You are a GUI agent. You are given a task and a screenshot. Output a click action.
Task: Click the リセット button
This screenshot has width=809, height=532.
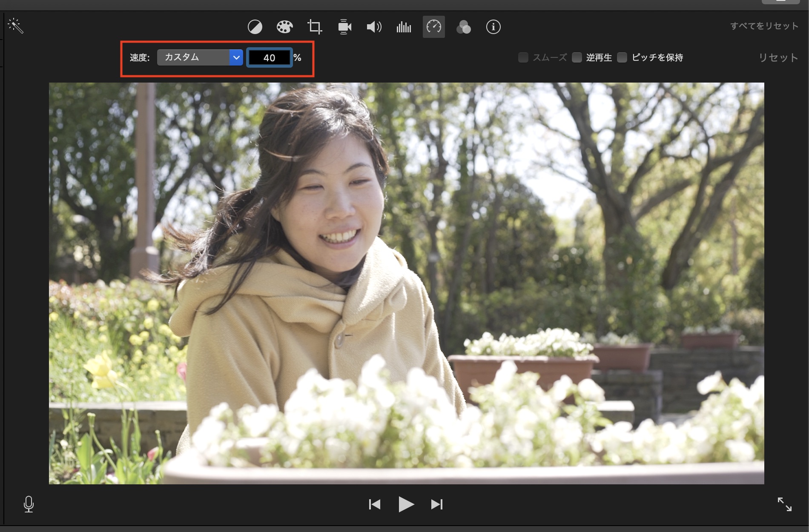pyautogui.click(x=778, y=57)
